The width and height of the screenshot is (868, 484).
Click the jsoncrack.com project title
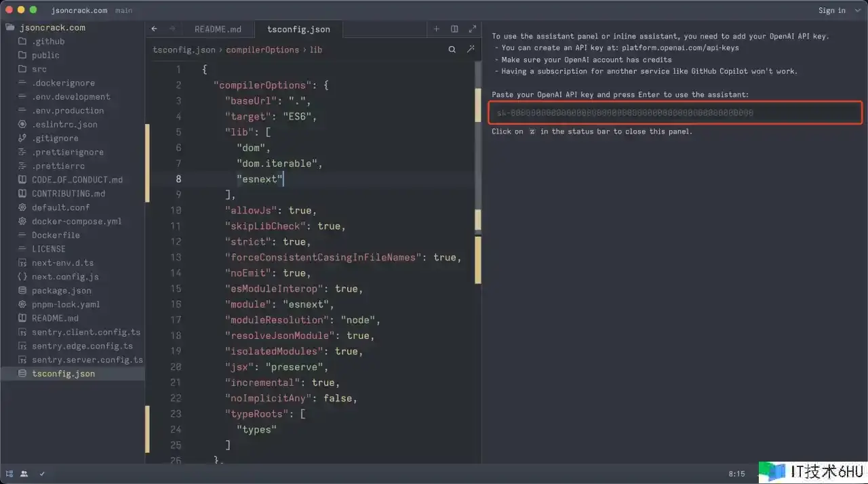pos(79,10)
